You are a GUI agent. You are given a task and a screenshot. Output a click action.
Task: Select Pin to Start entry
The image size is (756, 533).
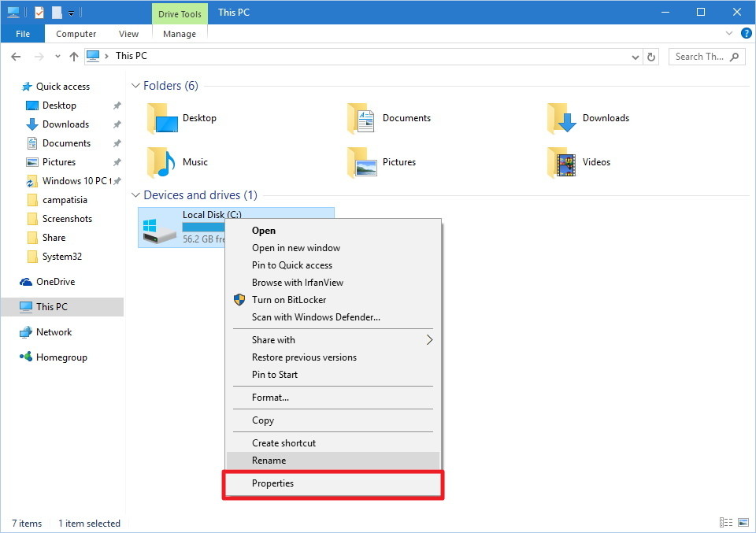point(332,375)
